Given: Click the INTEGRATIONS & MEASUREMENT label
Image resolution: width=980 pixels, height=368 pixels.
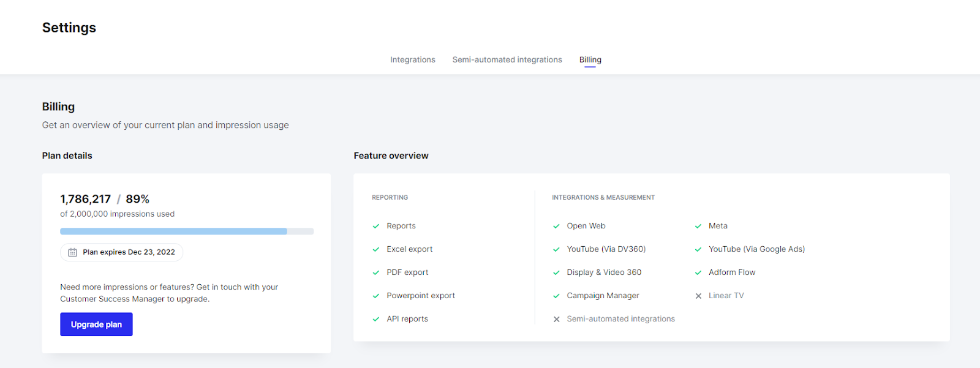Looking at the screenshot, I should pyautogui.click(x=603, y=197).
